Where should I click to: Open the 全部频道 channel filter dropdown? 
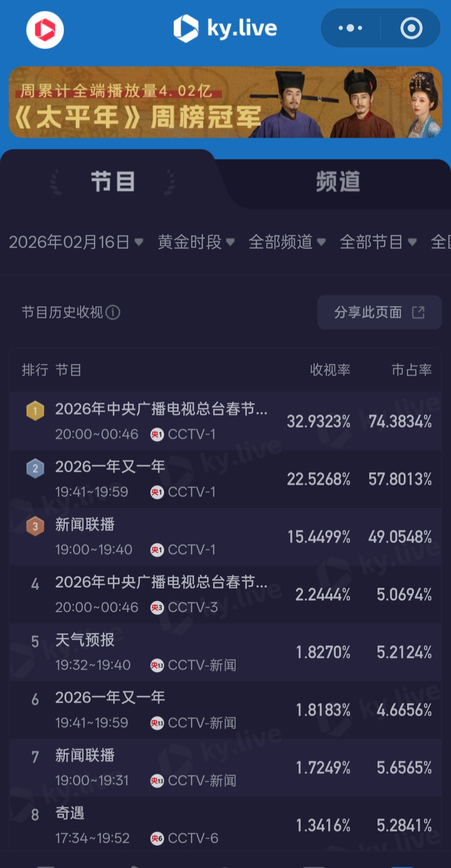click(287, 242)
